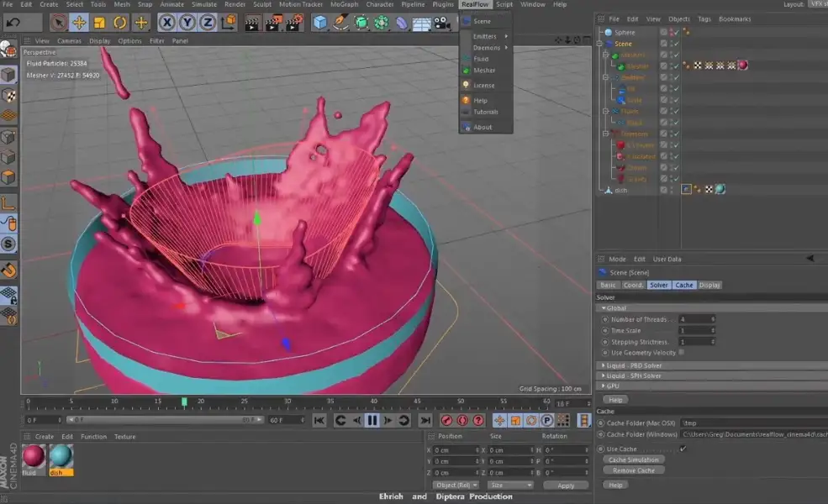
Task: Choose Mesher from the RealFlow menu
Action: click(x=484, y=71)
